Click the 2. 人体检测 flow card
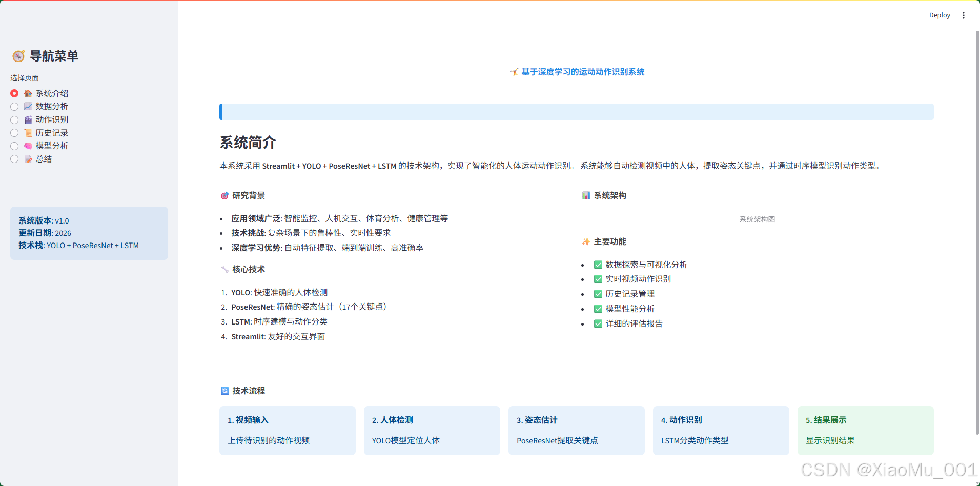 point(432,431)
